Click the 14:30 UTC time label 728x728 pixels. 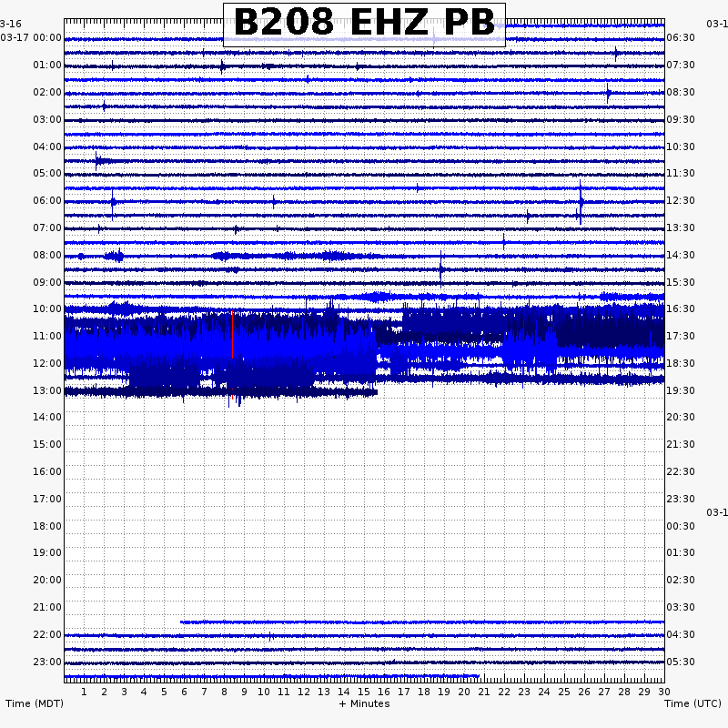click(x=681, y=256)
